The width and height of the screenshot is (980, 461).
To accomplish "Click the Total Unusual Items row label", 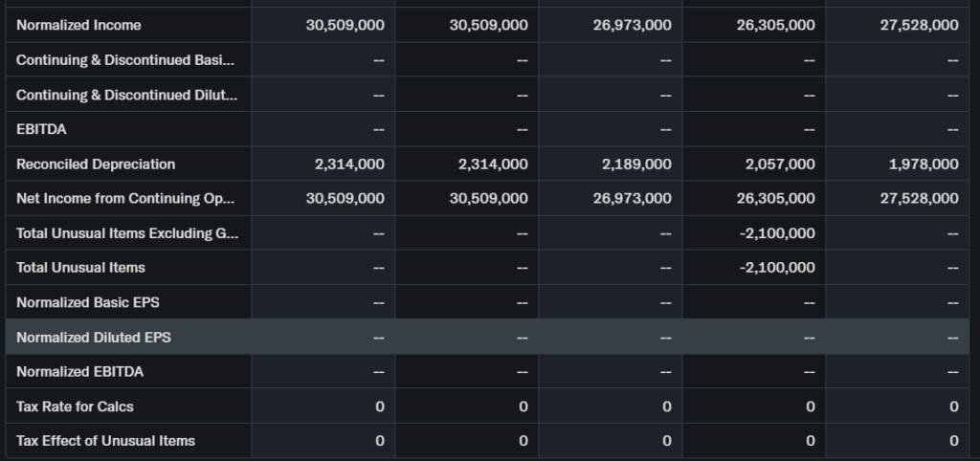I will click(80, 268).
